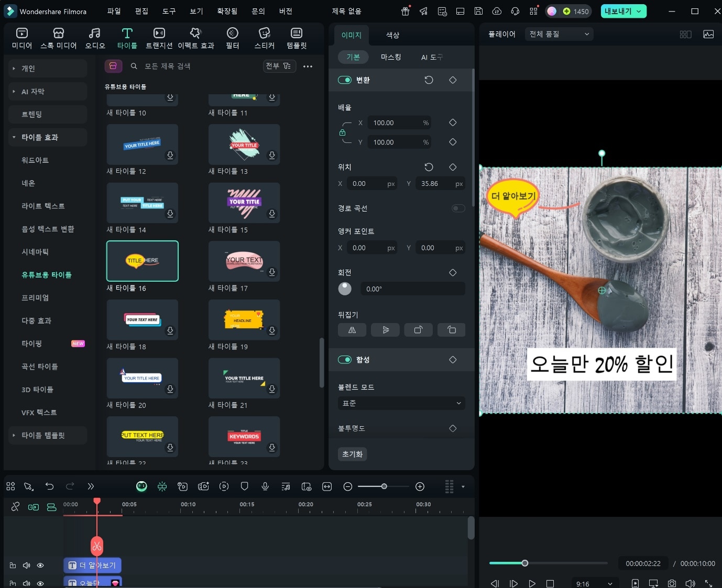This screenshot has height=588, width=722.
Task: Open the 스티커 stickers panel
Action: click(x=265, y=39)
